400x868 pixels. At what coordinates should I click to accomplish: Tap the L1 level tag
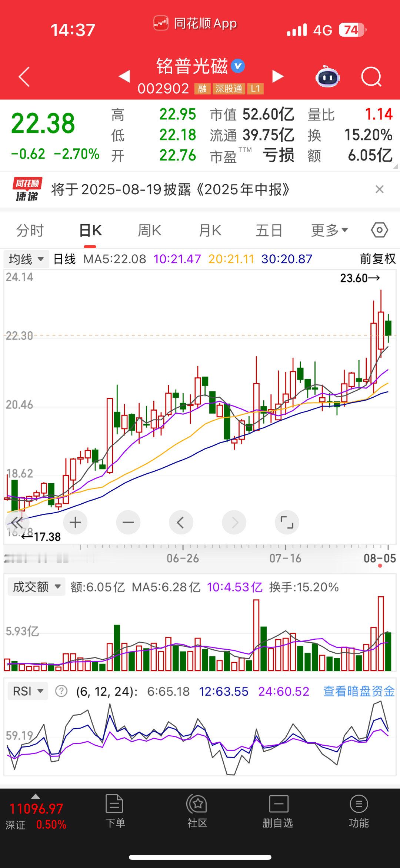click(x=255, y=89)
